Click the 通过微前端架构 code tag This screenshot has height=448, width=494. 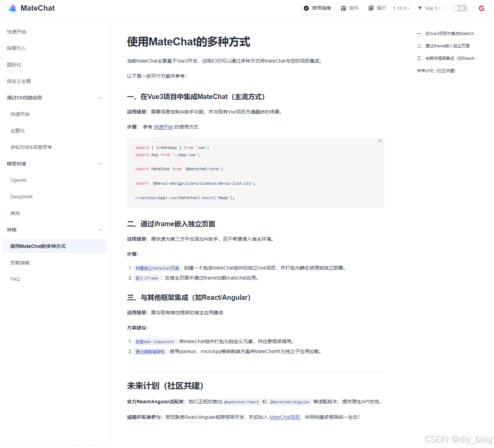(150, 352)
